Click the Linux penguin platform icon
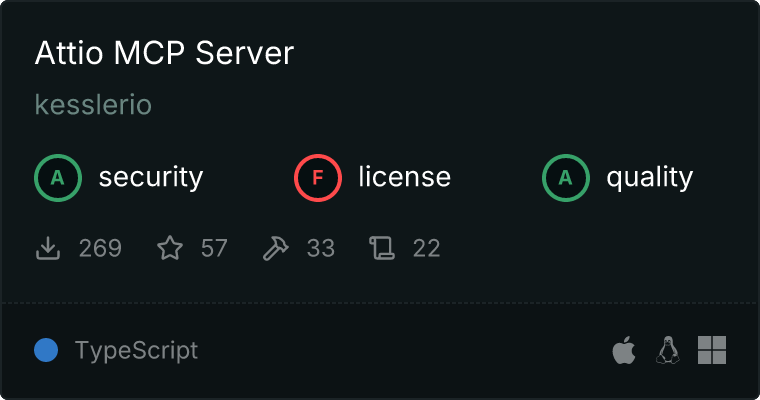Viewport: 760px width, 400px height. pos(667,350)
